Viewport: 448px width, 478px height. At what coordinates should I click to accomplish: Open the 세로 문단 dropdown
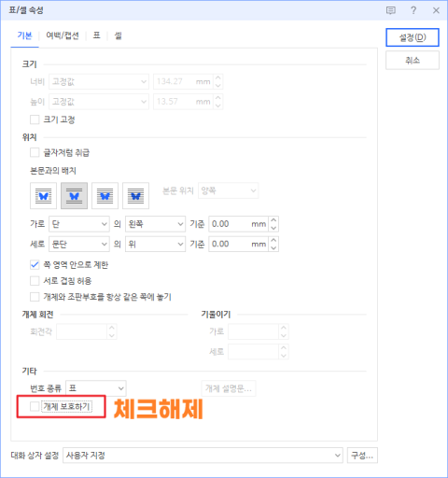(x=79, y=244)
